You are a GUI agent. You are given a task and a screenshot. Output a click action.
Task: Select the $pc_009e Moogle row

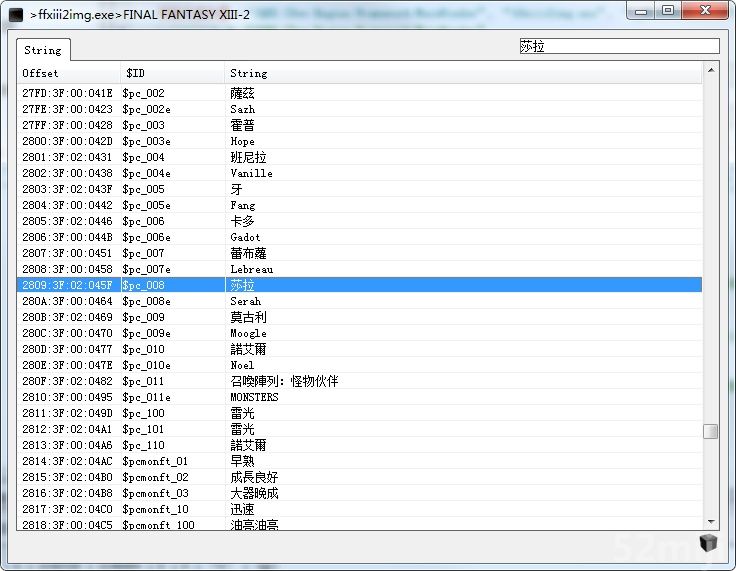pos(360,333)
